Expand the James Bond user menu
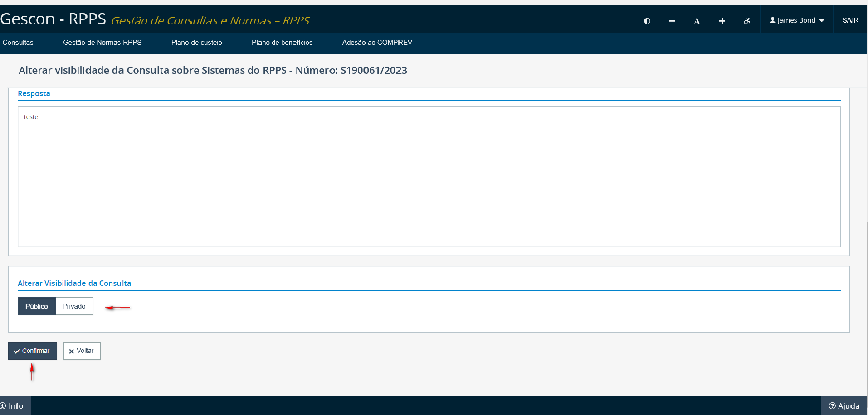Image resolution: width=868 pixels, height=415 pixels. pos(797,20)
